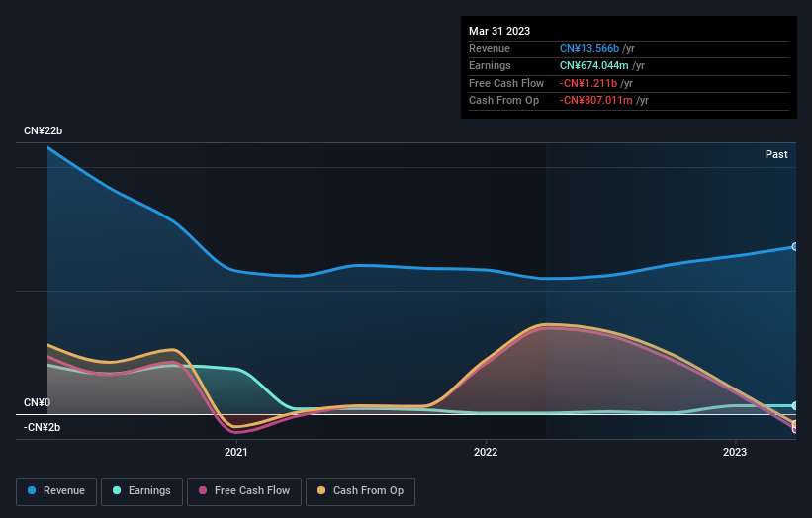
Task: Toggle the Revenue legend series
Action: (56, 491)
